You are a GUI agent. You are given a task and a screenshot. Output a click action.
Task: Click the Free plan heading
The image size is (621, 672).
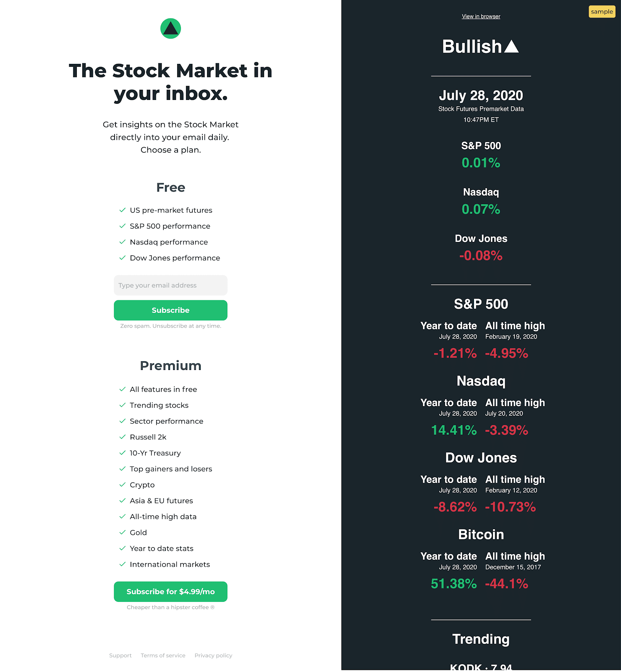click(170, 187)
